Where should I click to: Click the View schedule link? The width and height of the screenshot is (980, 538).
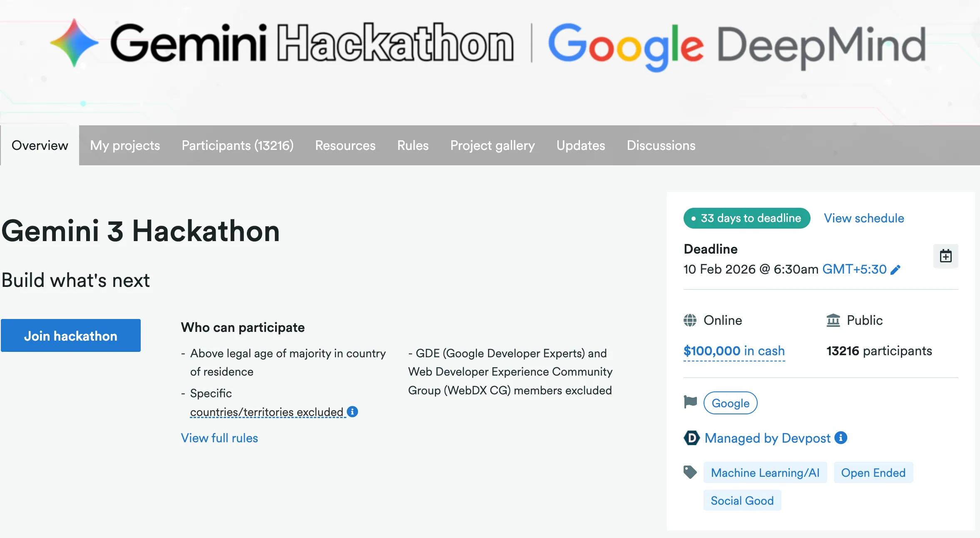pyautogui.click(x=863, y=218)
